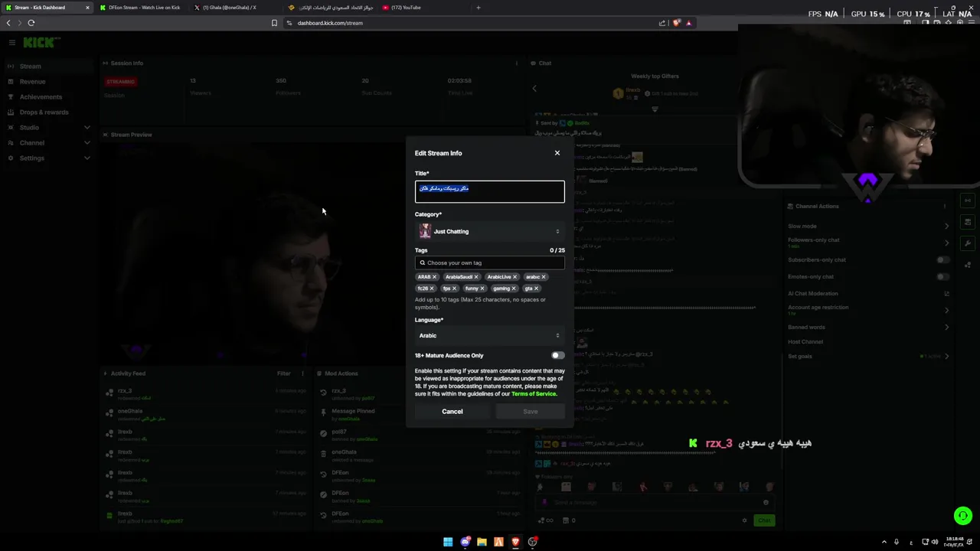Remove the ARAB tag
Image resolution: width=980 pixels, height=551 pixels.
click(x=434, y=277)
